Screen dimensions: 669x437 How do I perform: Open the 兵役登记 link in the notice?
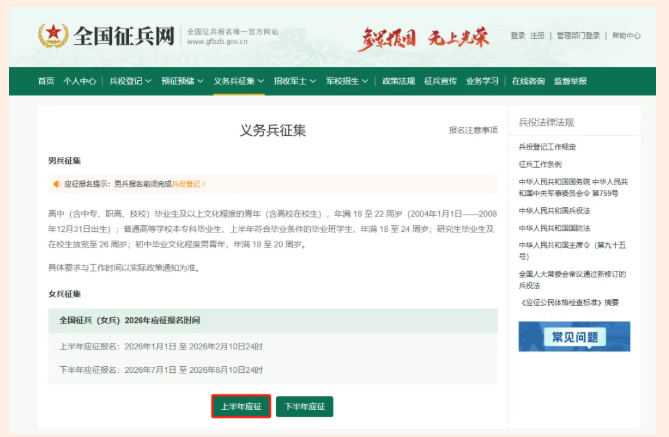click(x=186, y=184)
